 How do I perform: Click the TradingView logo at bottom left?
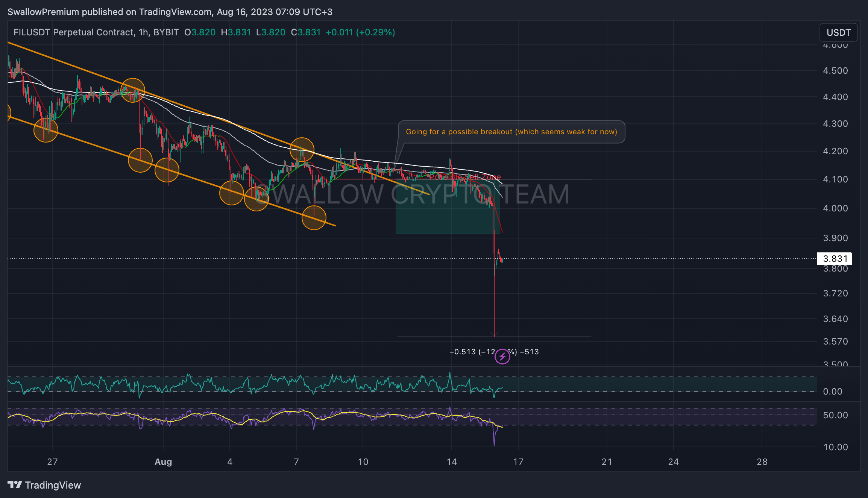pyautogui.click(x=44, y=485)
